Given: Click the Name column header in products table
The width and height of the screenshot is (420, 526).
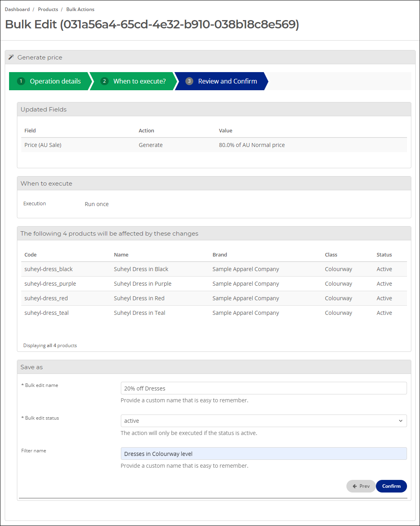Looking at the screenshot, I should click(121, 255).
